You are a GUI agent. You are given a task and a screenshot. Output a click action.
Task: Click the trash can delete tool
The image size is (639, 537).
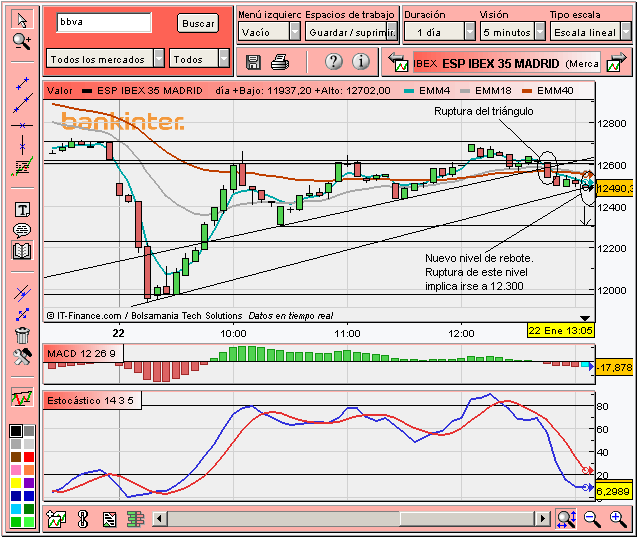point(22,335)
